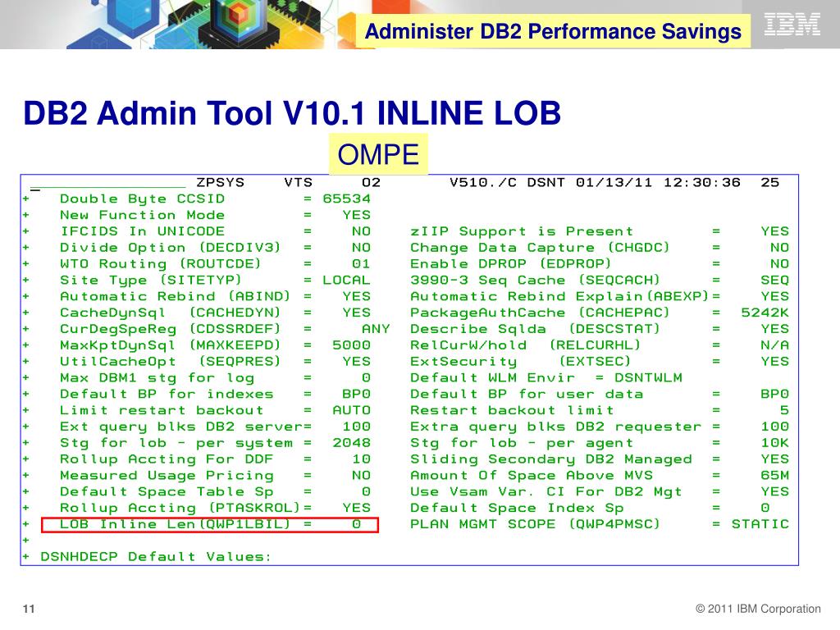Click the 5 value of Restart backout limit
This screenshot has height=630, width=840.
pos(784,410)
